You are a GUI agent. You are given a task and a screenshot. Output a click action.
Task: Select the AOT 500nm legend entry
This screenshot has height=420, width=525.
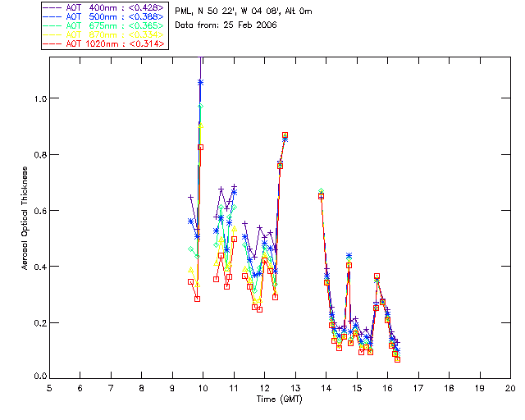coord(105,16)
